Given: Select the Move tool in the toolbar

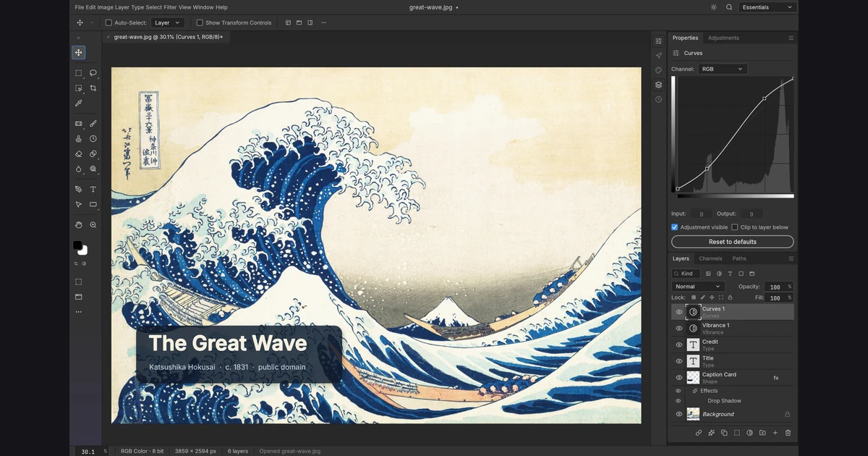Looking at the screenshot, I should click(x=79, y=53).
